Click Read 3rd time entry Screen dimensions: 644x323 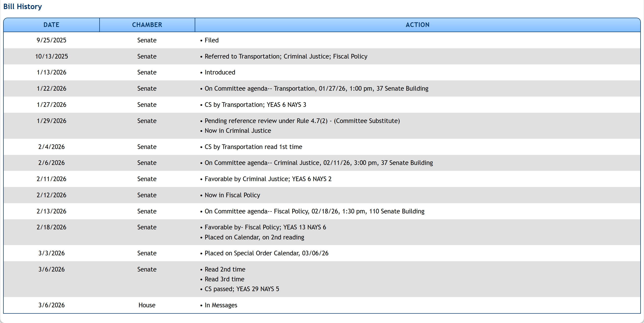point(224,279)
